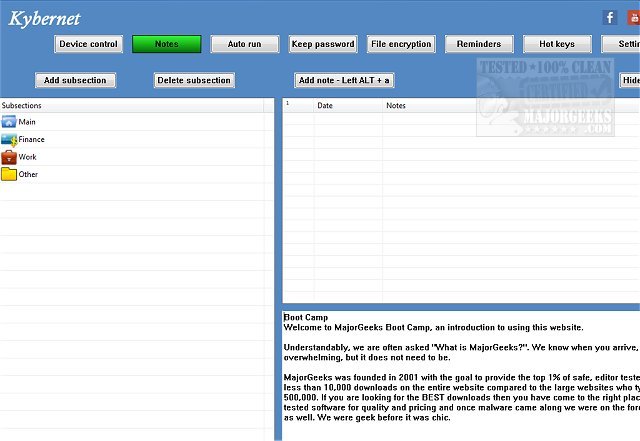The width and height of the screenshot is (640, 441).
Task: Open the Reminders section
Action: click(x=479, y=44)
